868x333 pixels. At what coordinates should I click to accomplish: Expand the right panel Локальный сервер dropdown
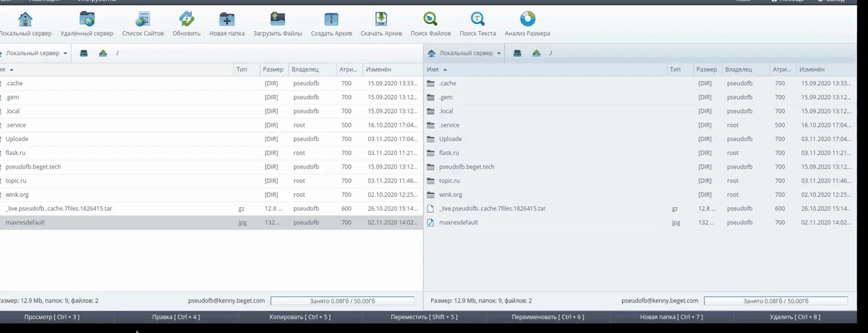click(x=465, y=53)
